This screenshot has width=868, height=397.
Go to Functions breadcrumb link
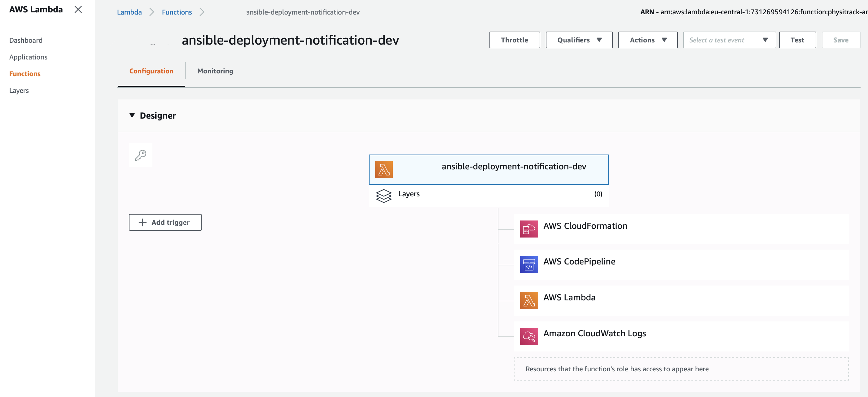(177, 12)
